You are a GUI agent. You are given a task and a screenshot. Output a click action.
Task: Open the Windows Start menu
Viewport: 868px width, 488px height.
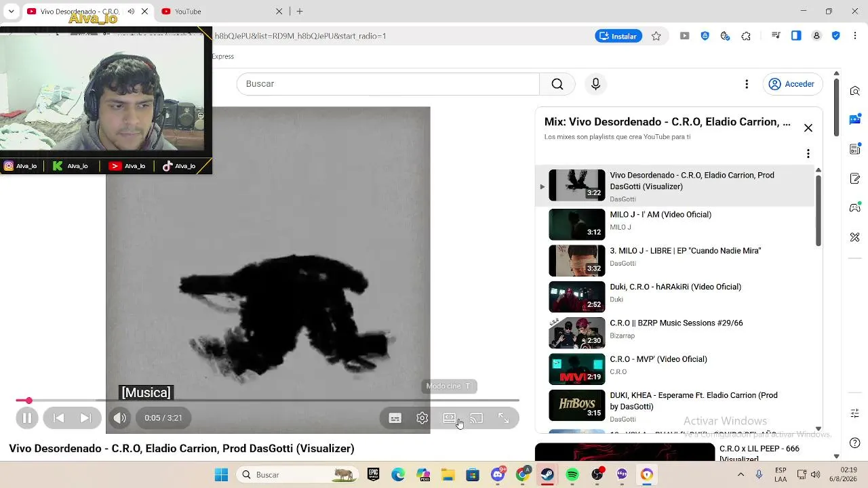222,475
